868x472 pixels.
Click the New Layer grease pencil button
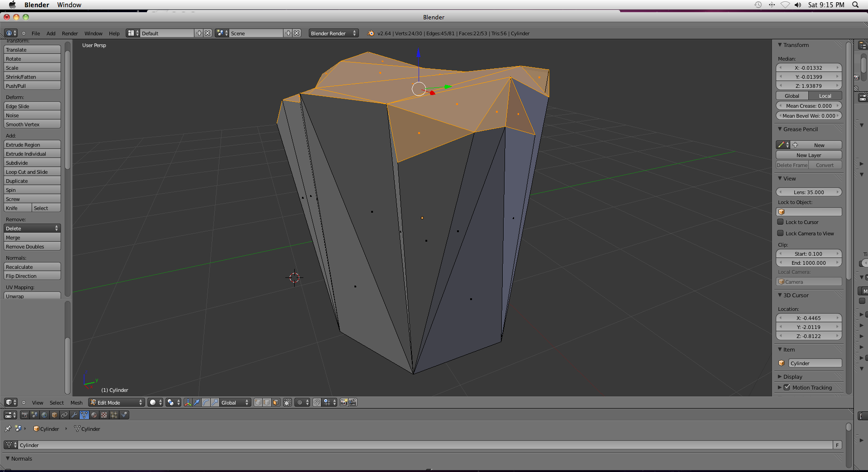click(x=809, y=155)
